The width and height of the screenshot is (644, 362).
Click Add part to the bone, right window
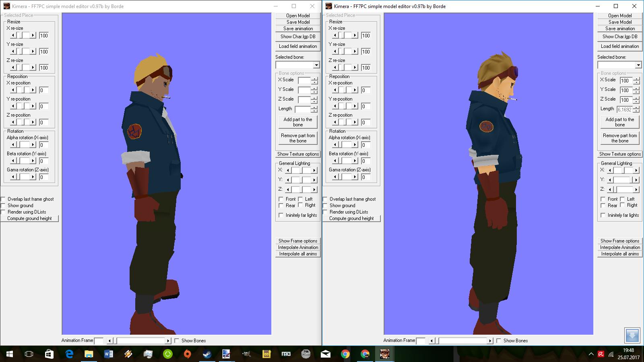point(620,122)
